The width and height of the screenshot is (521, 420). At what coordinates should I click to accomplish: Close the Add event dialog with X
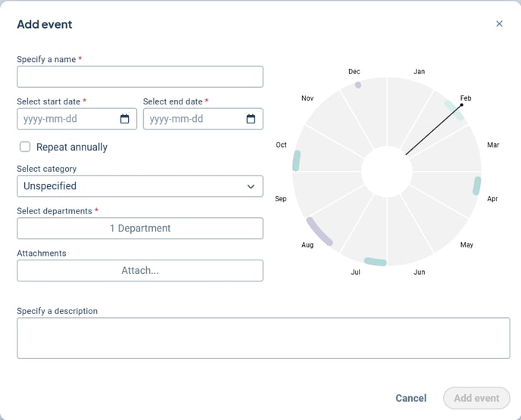click(499, 23)
